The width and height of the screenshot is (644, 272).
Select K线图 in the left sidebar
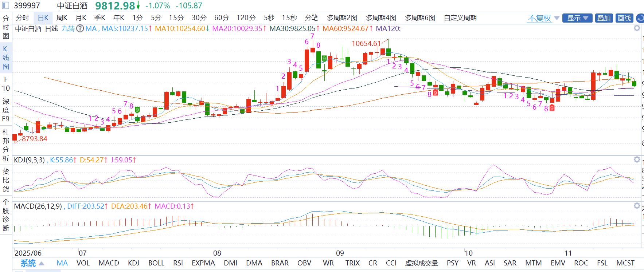click(x=5, y=58)
